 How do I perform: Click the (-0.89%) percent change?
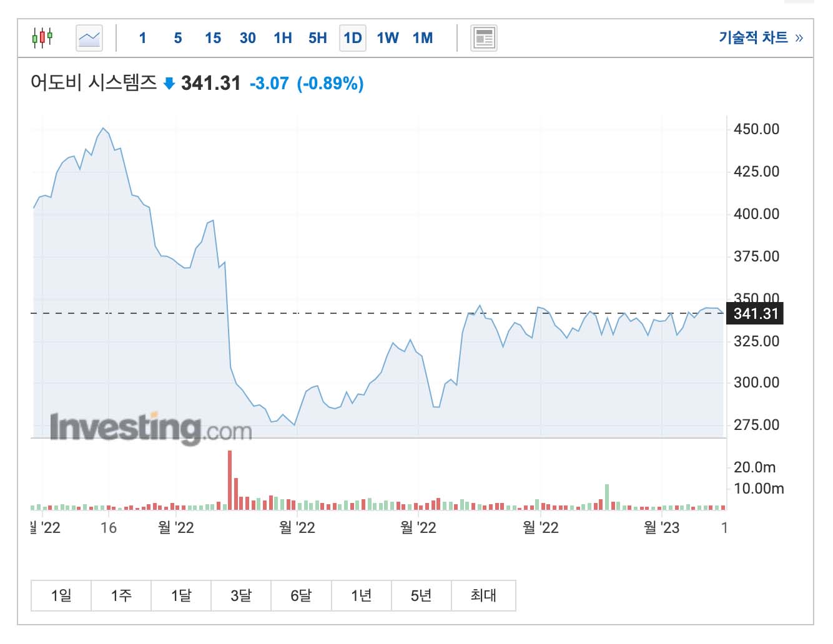[x=330, y=83]
